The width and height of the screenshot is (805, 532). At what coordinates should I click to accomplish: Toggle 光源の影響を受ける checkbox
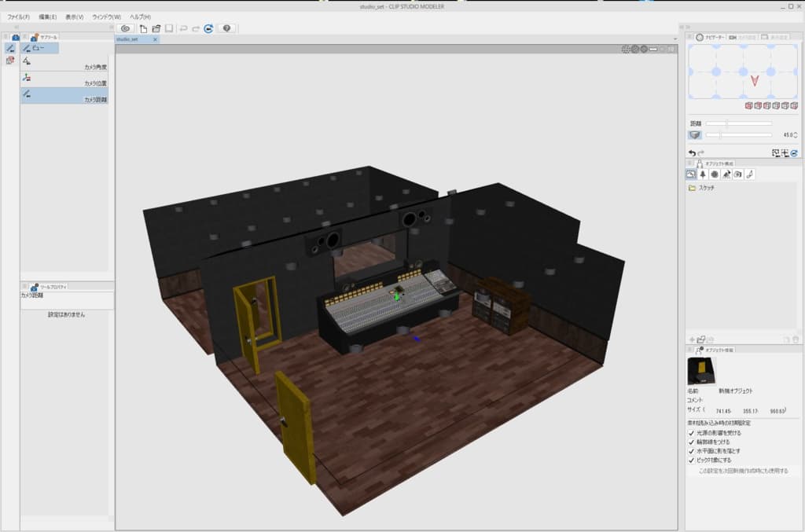pyautogui.click(x=692, y=433)
